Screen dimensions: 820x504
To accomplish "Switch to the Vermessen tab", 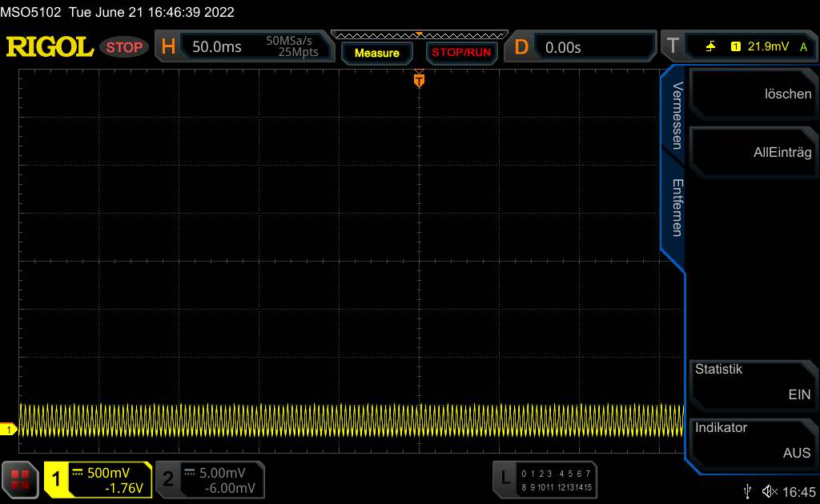I will 677,115.
